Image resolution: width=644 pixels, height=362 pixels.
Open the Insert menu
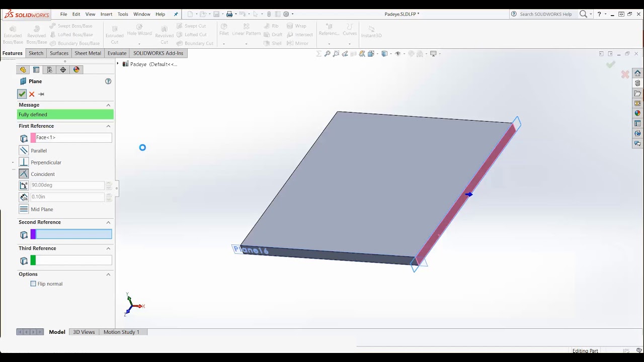point(106,14)
